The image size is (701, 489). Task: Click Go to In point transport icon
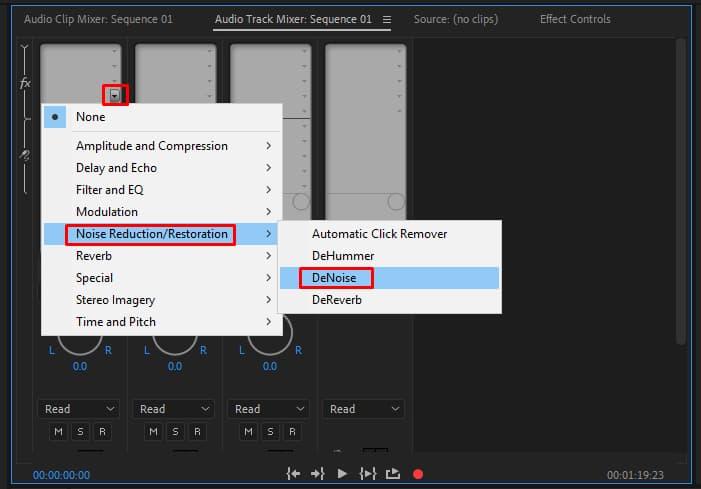[293, 474]
